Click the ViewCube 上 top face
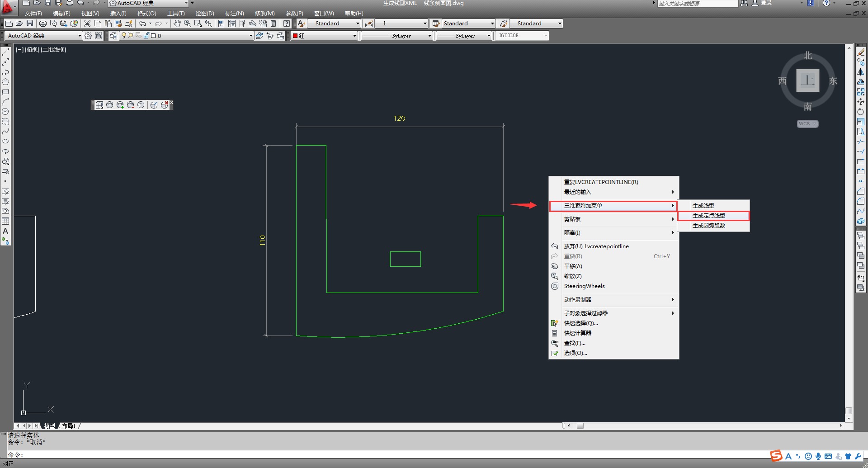Viewport: 868px width, 468px height. (807, 80)
